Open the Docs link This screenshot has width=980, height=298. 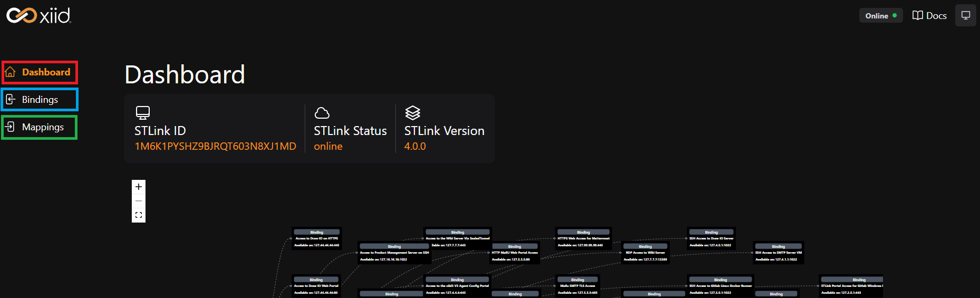[929, 16]
